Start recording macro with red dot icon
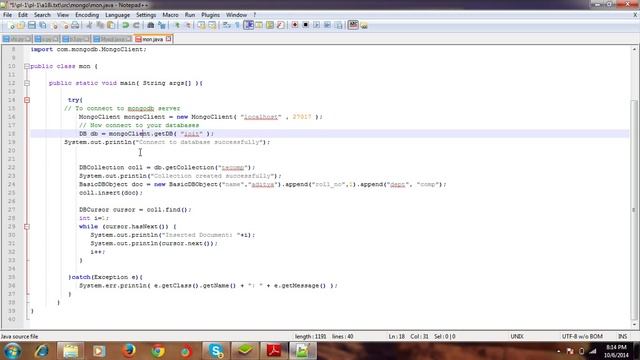The height and width of the screenshot is (360, 640). pyautogui.click(x=295, y=25)
